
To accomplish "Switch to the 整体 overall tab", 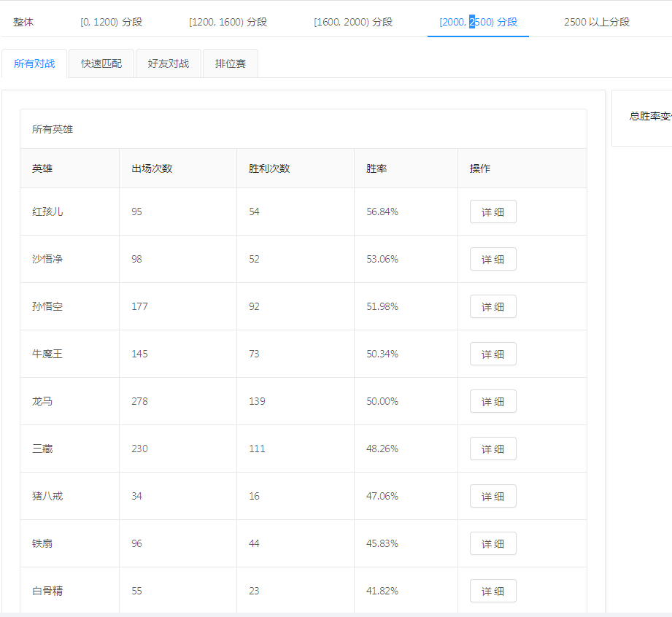I will click(x=23, y=22).
